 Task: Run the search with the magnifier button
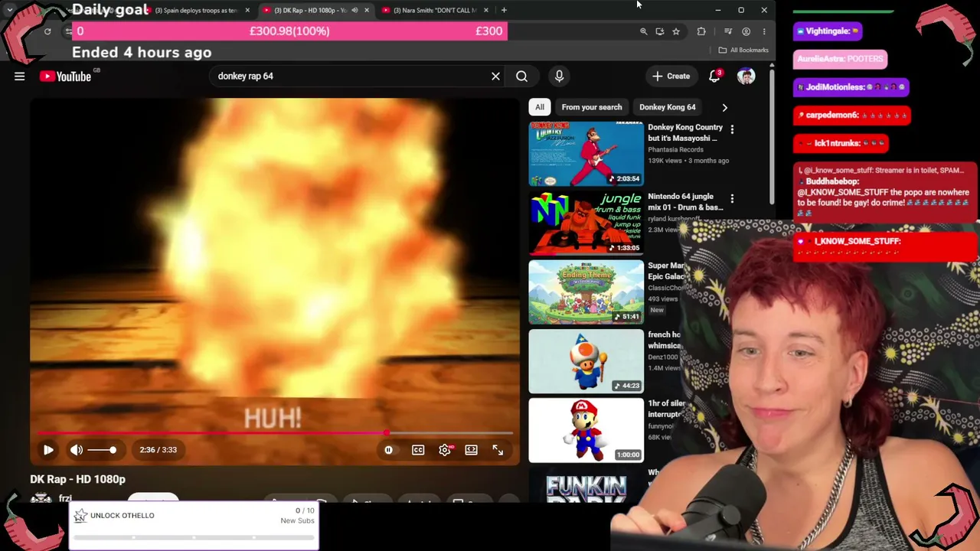[521, 76]
